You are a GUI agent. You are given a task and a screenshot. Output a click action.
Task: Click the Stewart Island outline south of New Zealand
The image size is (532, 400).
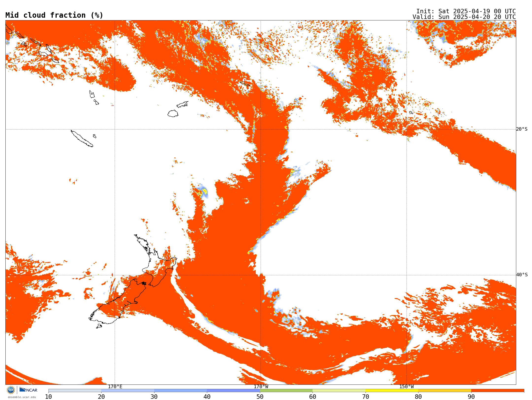[x=99, y=326]
